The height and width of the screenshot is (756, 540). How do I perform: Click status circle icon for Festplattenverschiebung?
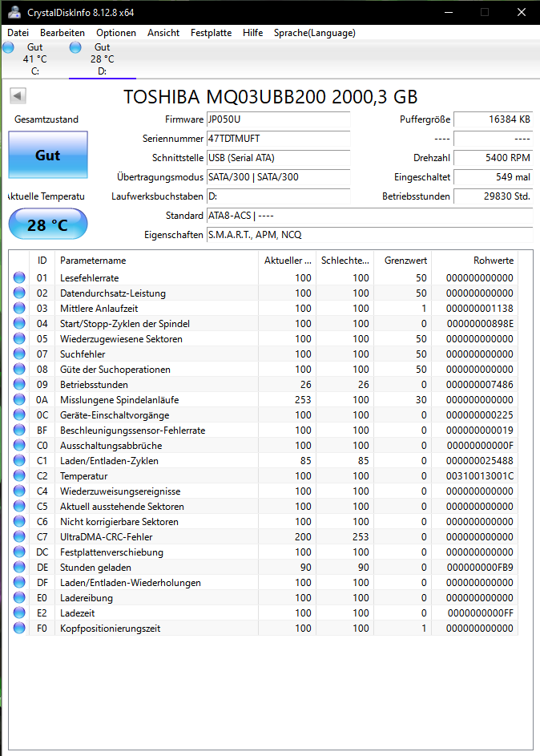point(19,552)
